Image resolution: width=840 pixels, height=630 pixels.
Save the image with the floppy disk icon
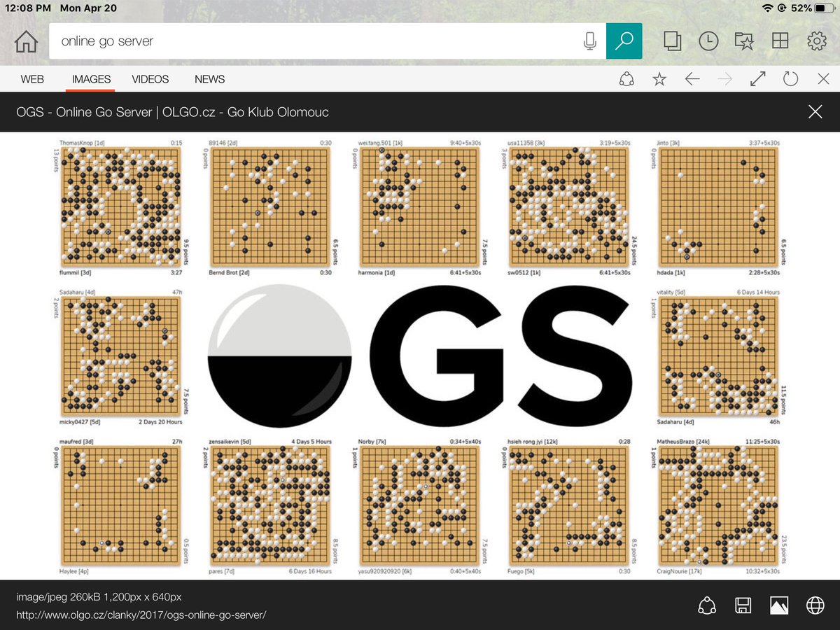[x=743, y=605]
